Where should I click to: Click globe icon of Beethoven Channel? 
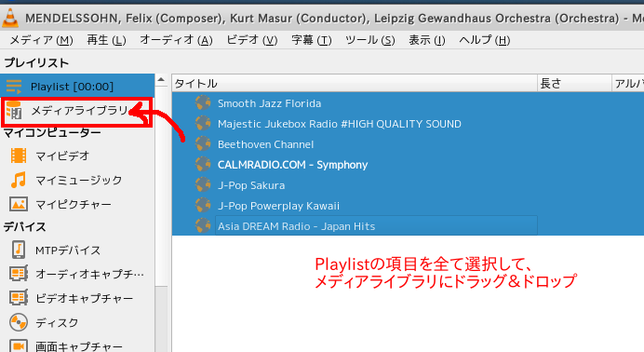click(x=203, y=143)
